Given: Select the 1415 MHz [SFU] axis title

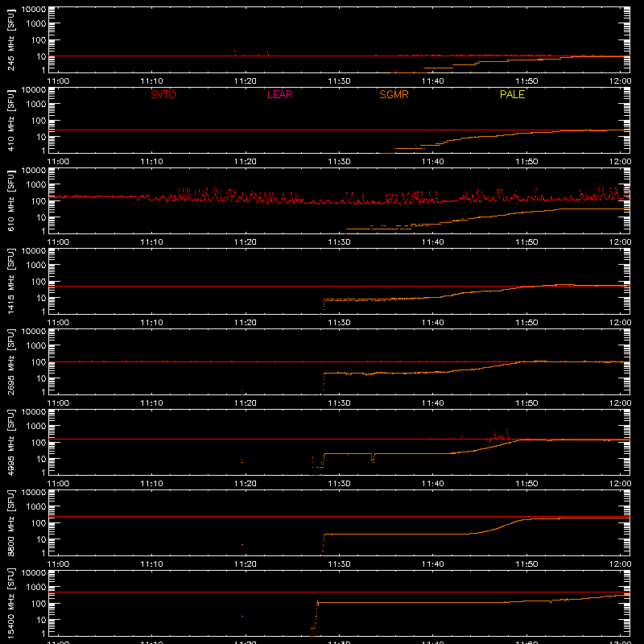Looking at the screenshot, I should (11, 281).
